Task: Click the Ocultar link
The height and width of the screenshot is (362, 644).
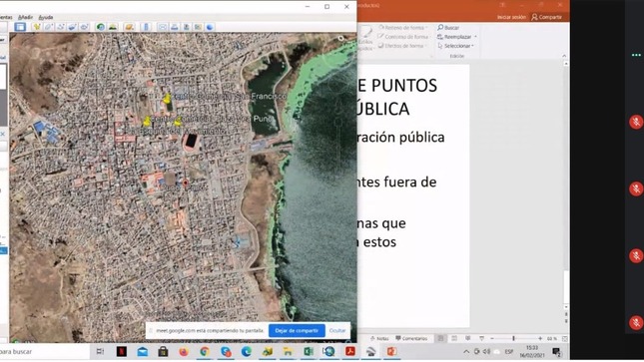Action: tap(337, 330)
